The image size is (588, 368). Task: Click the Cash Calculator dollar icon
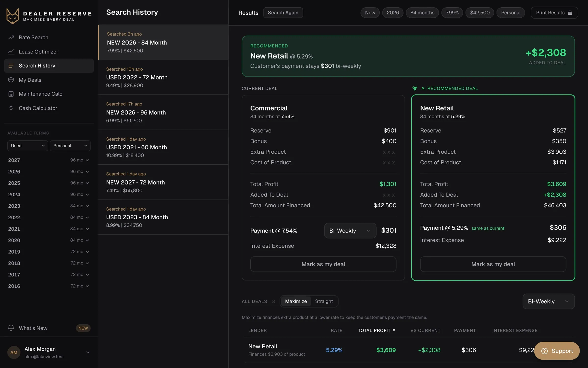11,108
